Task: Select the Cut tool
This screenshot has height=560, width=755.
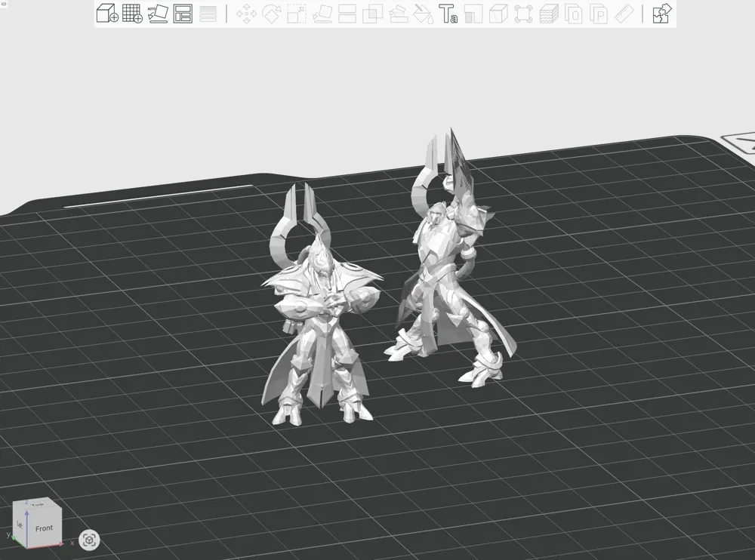Action: pos(347,14)
